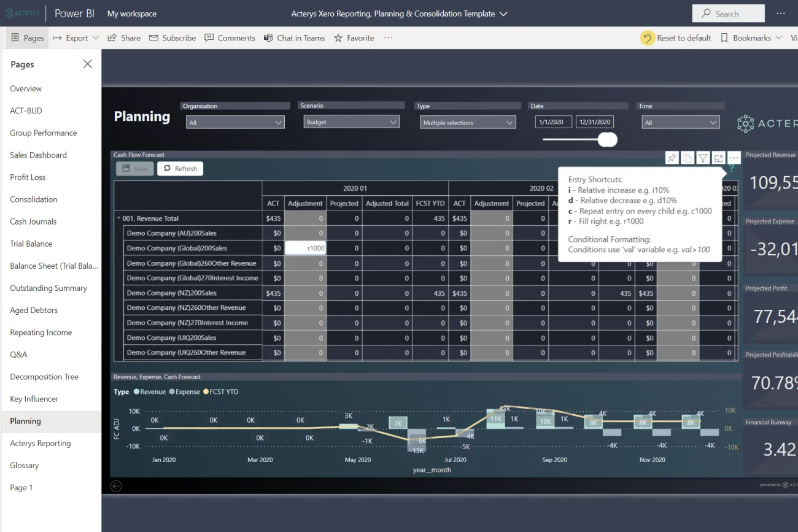Image resolution: width=798 pixels, height=532 pixels.
Task: Click the back arrow circle icon
Action: click(x=116, y=486)
